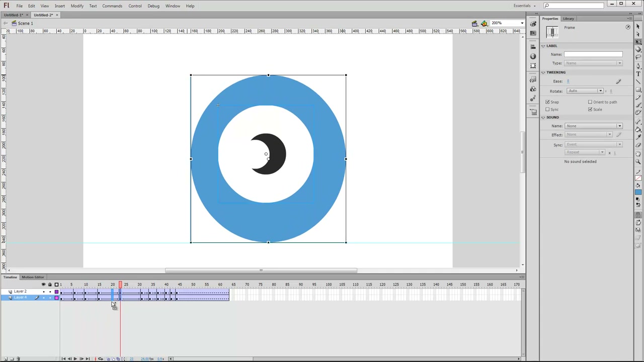
Task: Click the Motion Editor tab
Action: pyautogui.click(x=32, y=277)
